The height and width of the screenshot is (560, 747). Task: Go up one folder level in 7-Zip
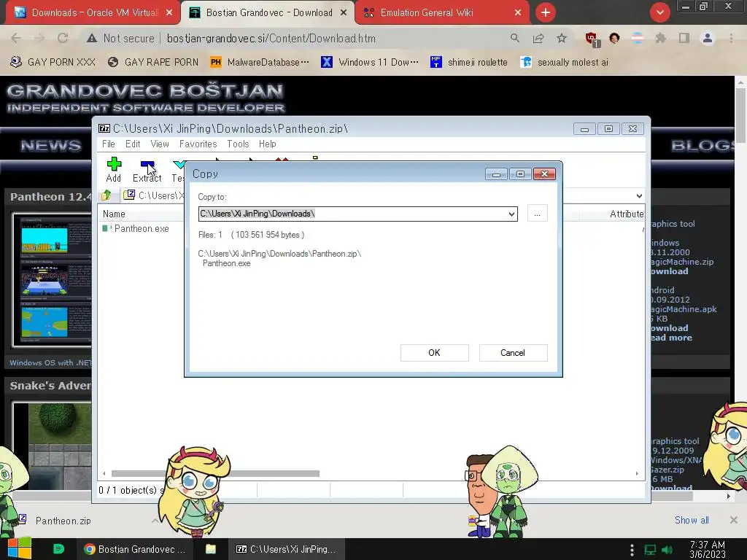106,195
